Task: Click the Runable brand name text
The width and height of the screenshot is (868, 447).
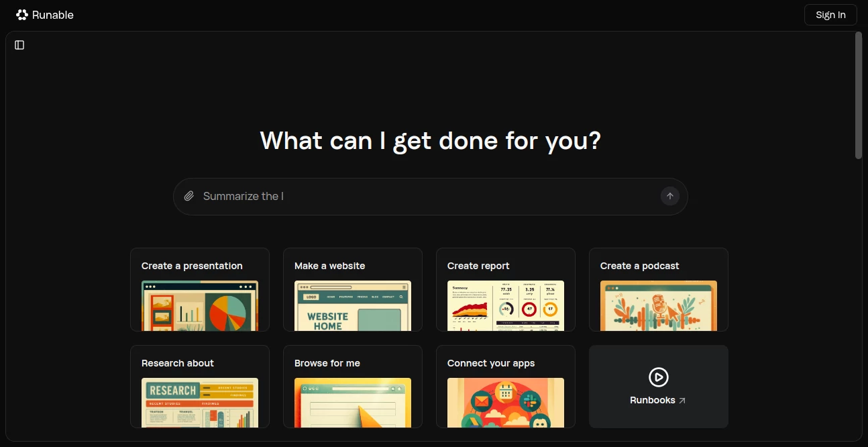Action: coord(53,15)
